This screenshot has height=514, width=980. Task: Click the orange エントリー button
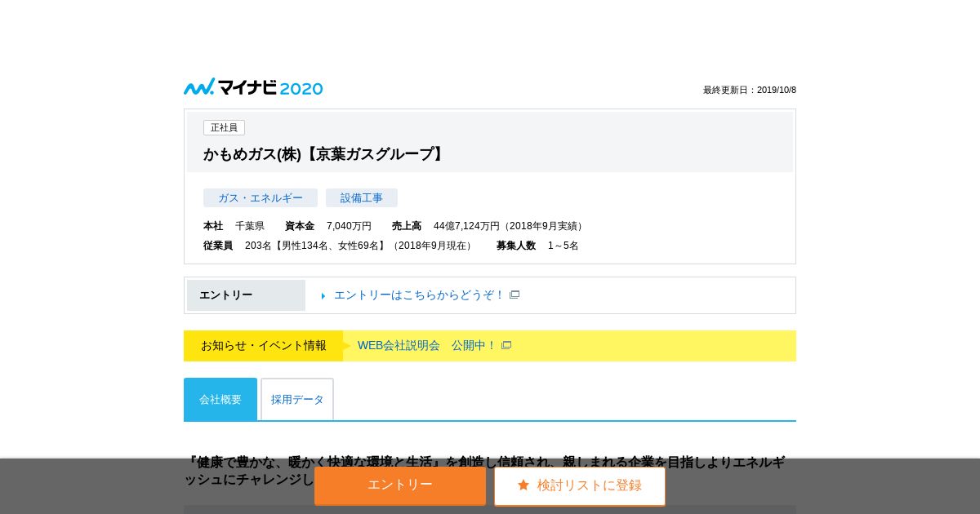[400, 485]
